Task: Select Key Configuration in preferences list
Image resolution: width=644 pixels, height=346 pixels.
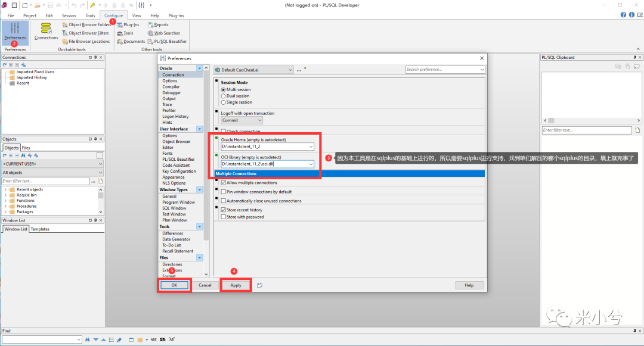Action: [x=179, y=172]
